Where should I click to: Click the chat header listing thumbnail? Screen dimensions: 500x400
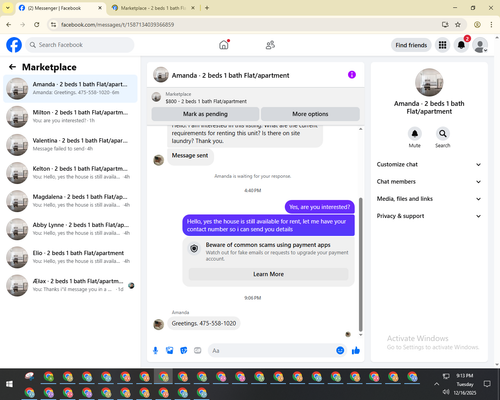point(161,75)
